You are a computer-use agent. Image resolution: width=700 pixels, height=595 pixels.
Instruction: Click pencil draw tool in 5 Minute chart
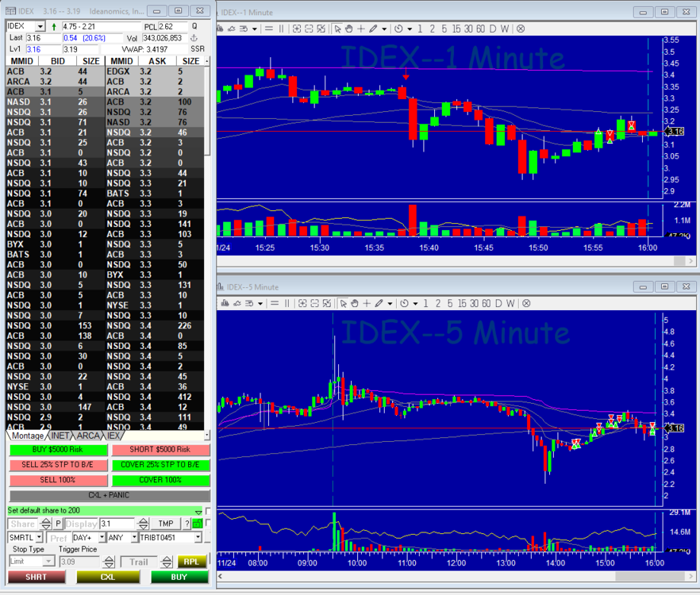tap(380, 303)
